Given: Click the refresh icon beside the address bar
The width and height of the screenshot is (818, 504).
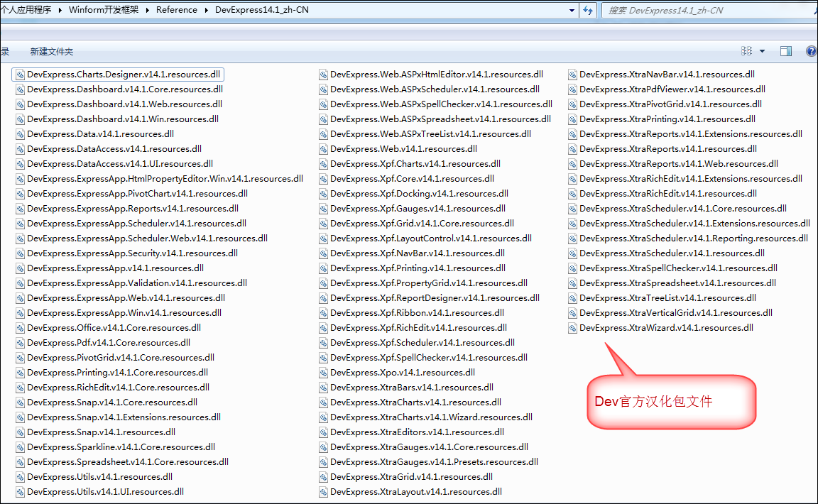Looking at the screenshot, I should point(588,11).
